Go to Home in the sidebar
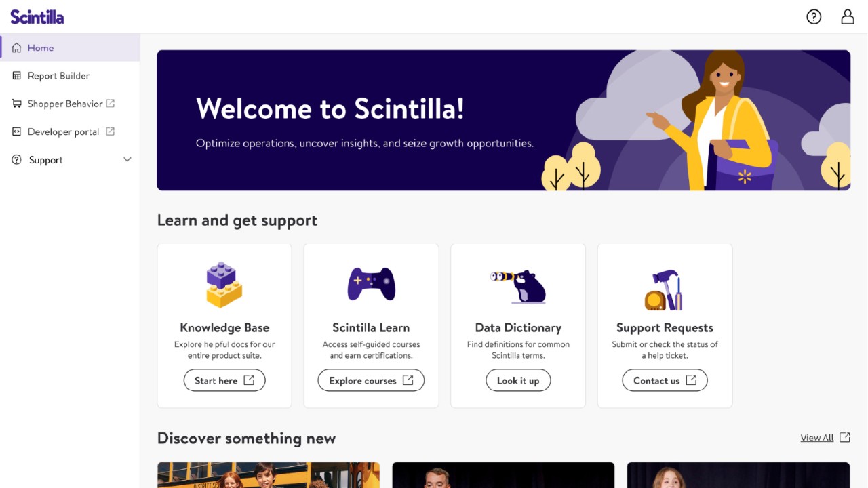Screen dimensions: 868x488 point(41,48)
